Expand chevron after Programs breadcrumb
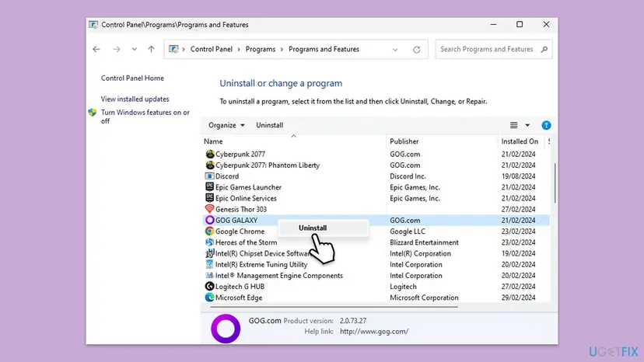This screenshot has height=362, width=644. pos(282,49)
